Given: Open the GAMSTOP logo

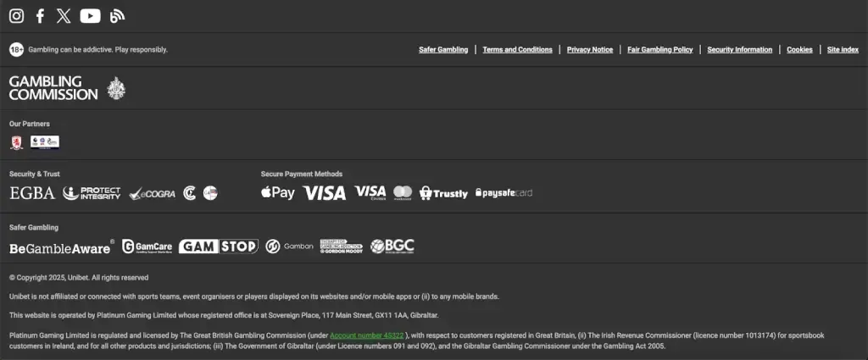Looking at the screenshot, I should coord(219,246).
